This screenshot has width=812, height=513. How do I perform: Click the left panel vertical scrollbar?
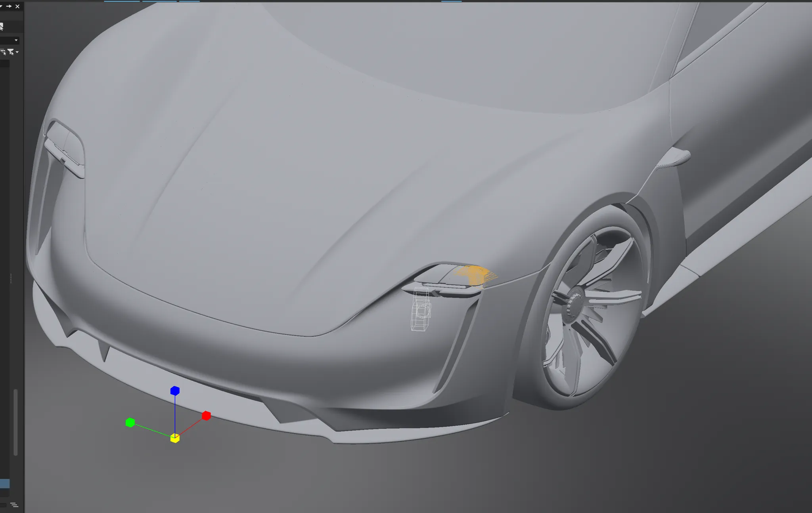coord(15,422)
